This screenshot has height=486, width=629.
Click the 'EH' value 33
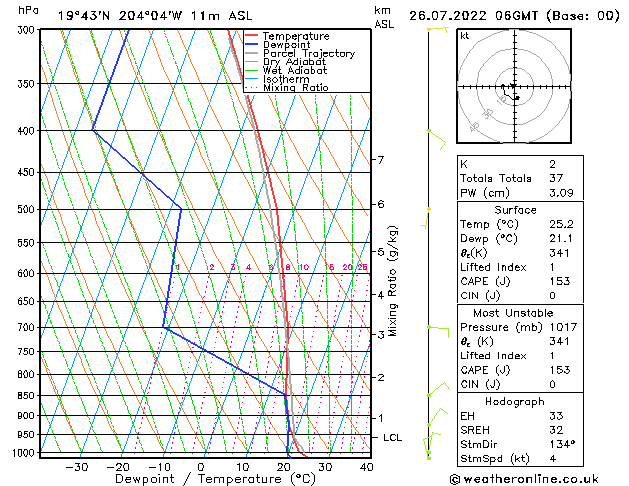(x=556, y=416)
